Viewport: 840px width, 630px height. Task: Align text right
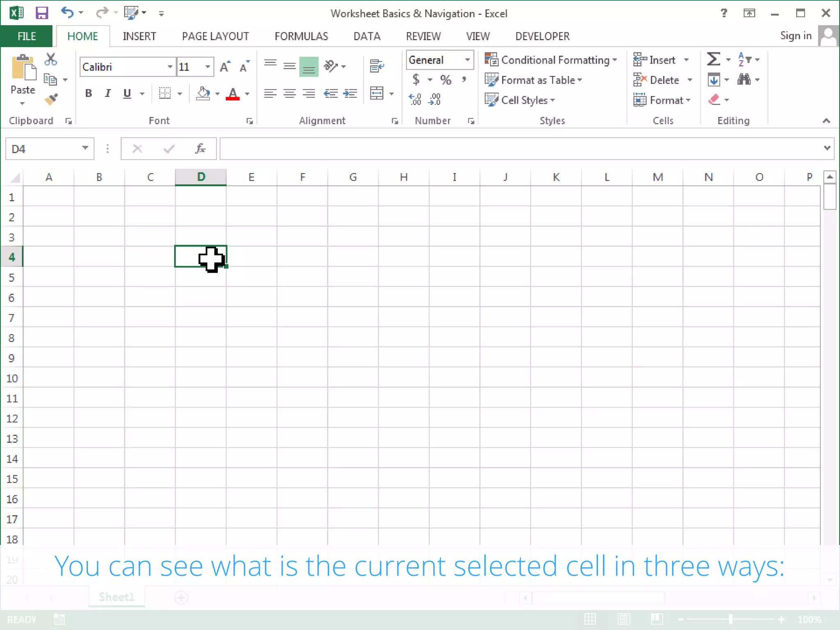309,94
